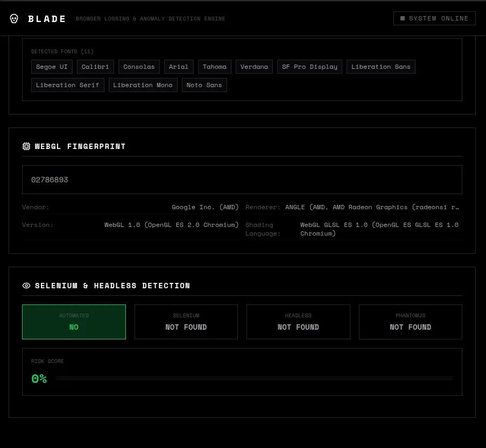Click the System Online status square

point(403,18)
